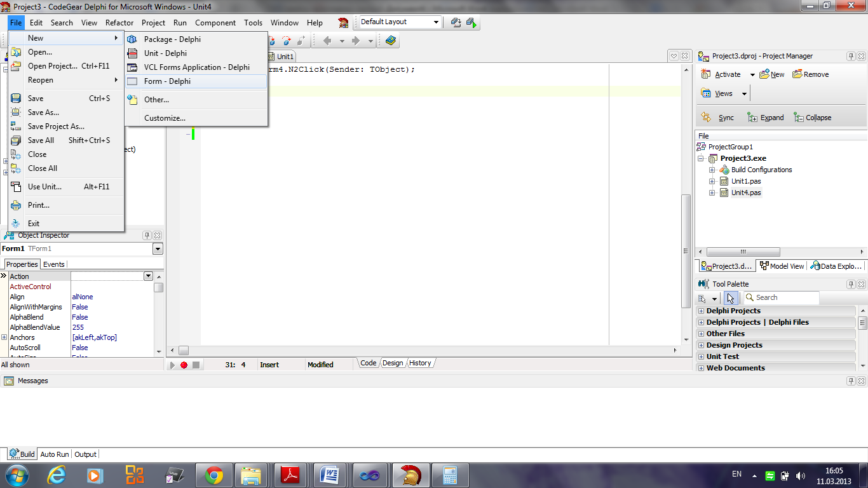The width and height of the screenshot is (868, 488).
Task: Click the Auto Run tab in Messages
Action: (x=55, y=454)
